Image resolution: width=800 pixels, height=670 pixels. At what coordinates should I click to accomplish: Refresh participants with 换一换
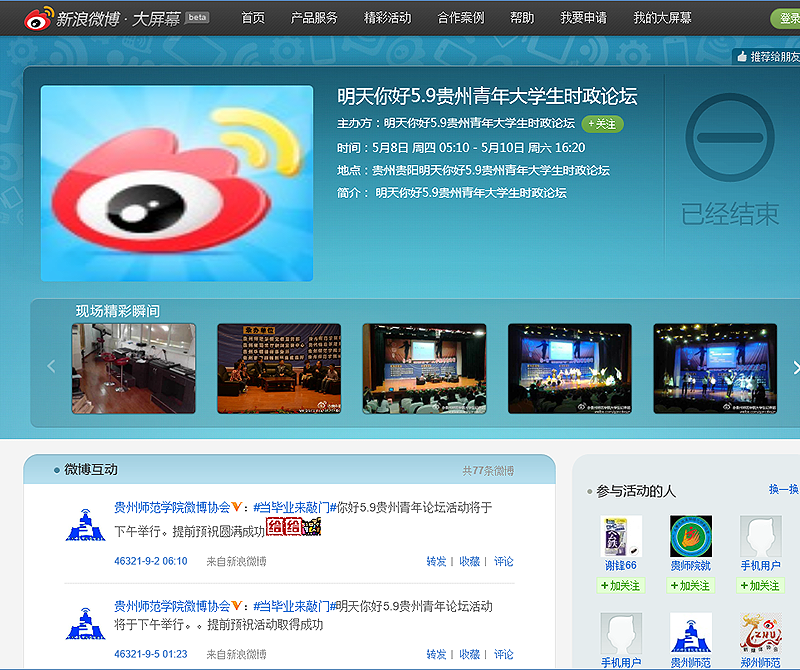click(784, 489)
